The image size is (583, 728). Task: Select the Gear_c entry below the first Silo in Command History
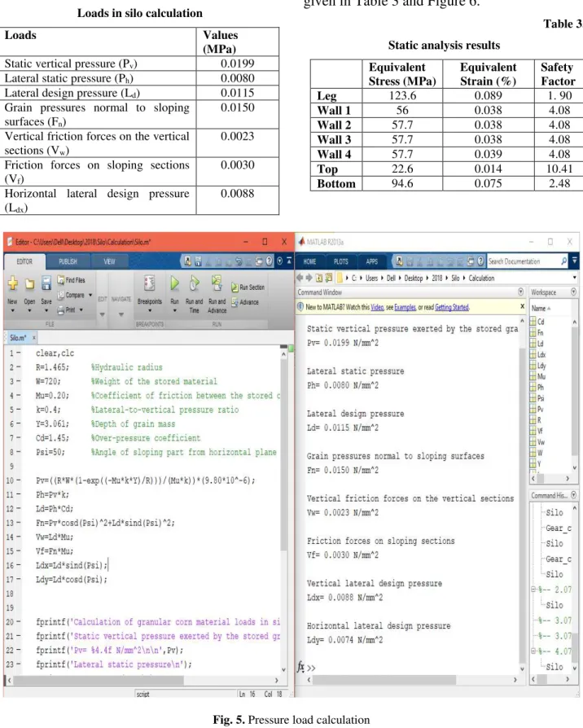click(x=558, y=528)
